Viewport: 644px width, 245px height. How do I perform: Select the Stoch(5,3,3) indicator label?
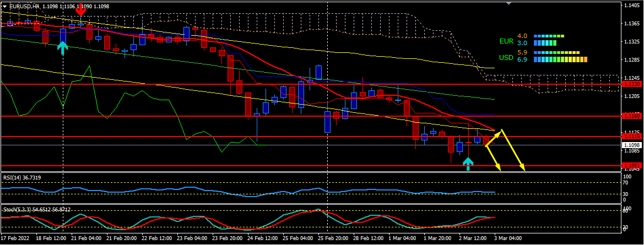coord(36,210)
